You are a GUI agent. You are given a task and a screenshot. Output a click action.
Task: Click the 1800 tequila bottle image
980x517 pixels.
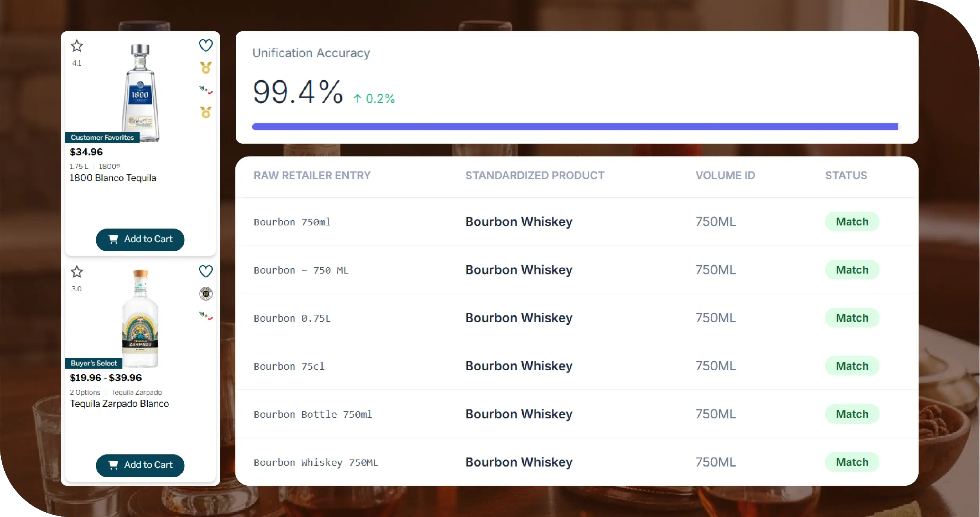(x=140, y=92)
